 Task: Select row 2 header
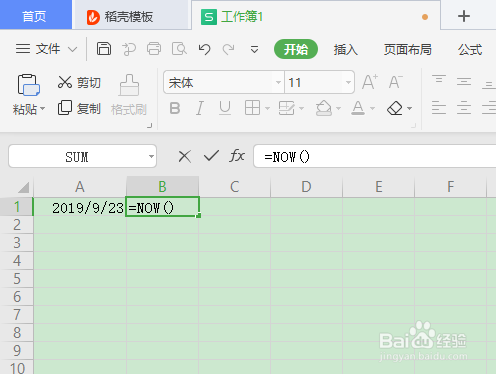[17, 225]
